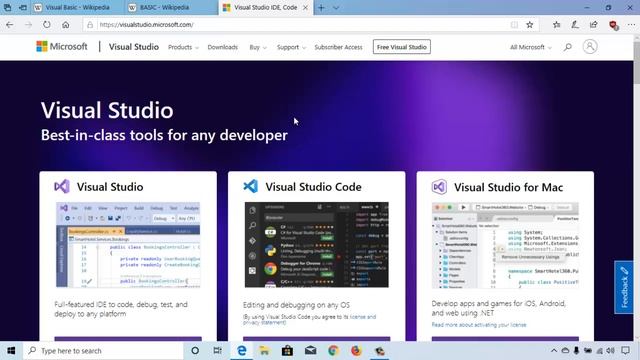Open the site search magnifier icon
The height and width of the screenshot is (360, 640).
point(568,47)
